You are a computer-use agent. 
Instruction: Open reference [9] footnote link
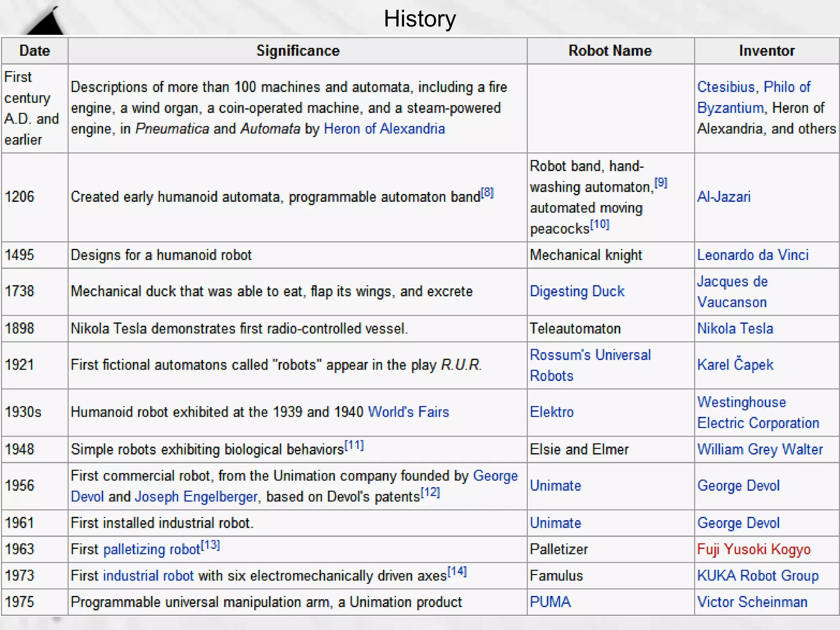(x=661, y=182)
